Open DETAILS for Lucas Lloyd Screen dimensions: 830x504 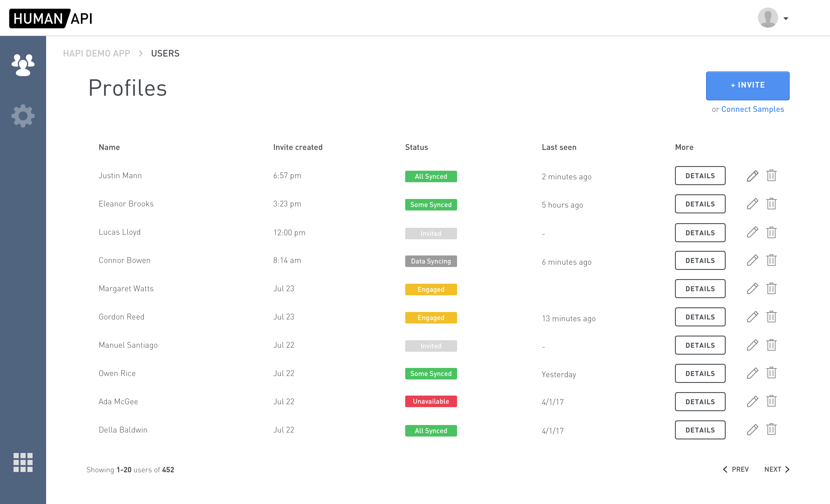(x=700, y=233)
